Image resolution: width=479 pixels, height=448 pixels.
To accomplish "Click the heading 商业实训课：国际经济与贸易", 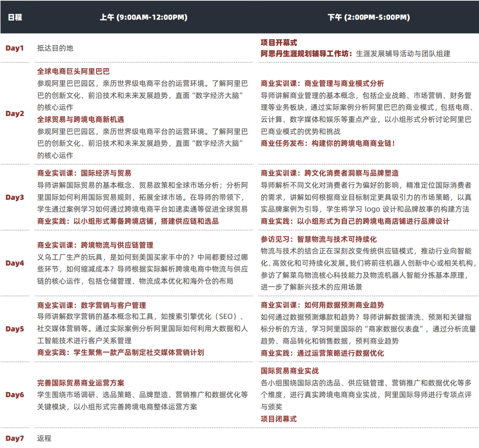I will (84, 173).
